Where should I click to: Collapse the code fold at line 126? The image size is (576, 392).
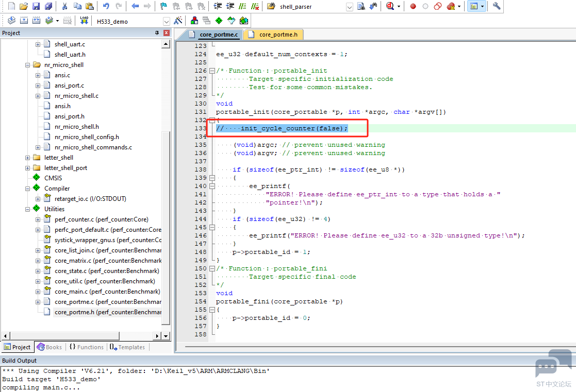point(212,71)
